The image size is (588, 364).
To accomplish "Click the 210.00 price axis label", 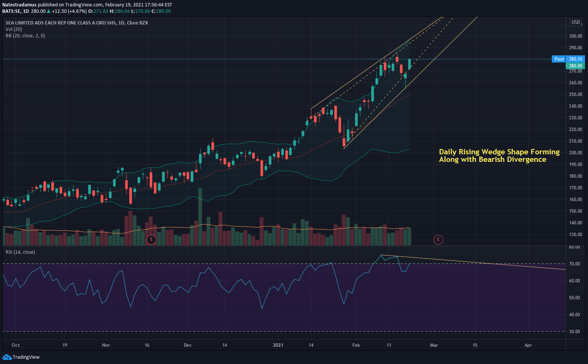I will [x=576, y=142].
